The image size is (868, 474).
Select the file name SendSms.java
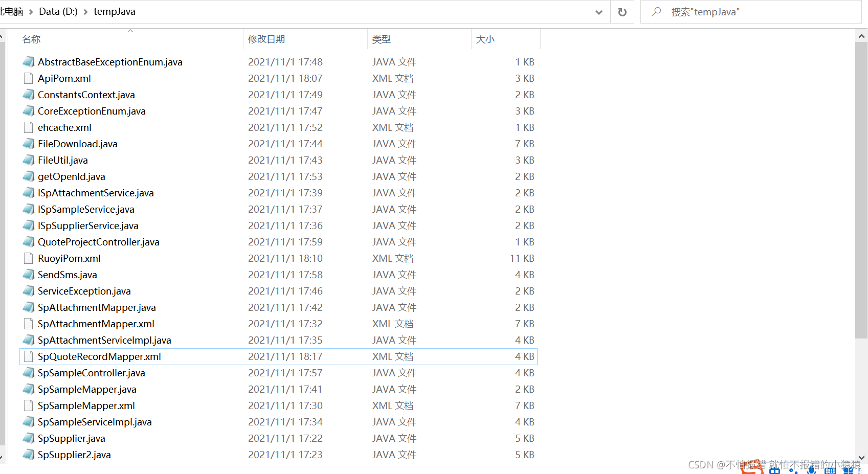click(68, 275)
